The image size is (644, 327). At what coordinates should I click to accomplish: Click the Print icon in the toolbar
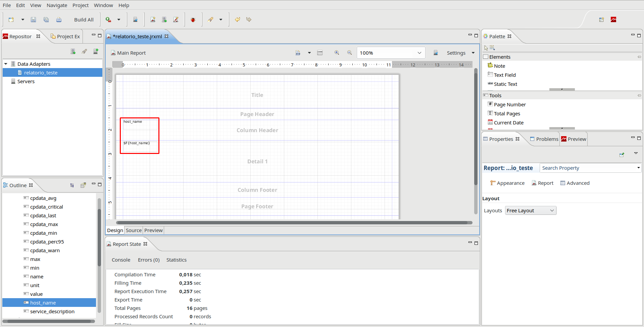click(59, 20)
